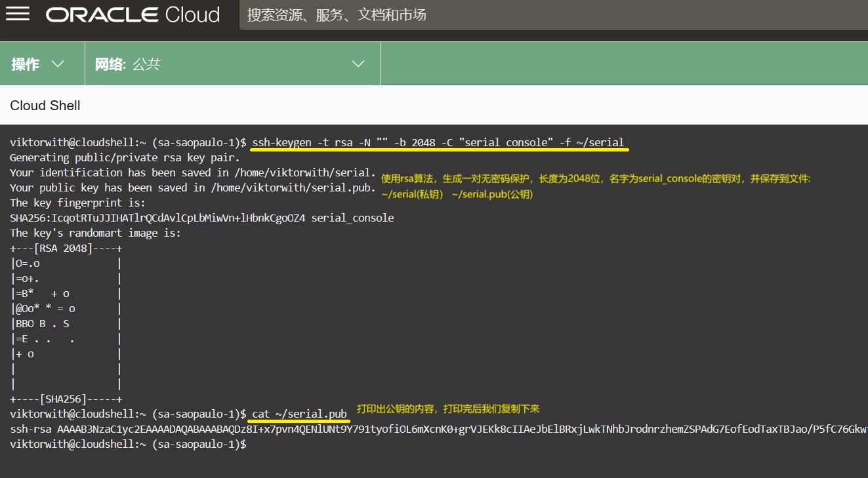The height and width of the screenshot is (478, 868).
Task: Click the [RSA 2048] randomart header
Action: [66, 249]
